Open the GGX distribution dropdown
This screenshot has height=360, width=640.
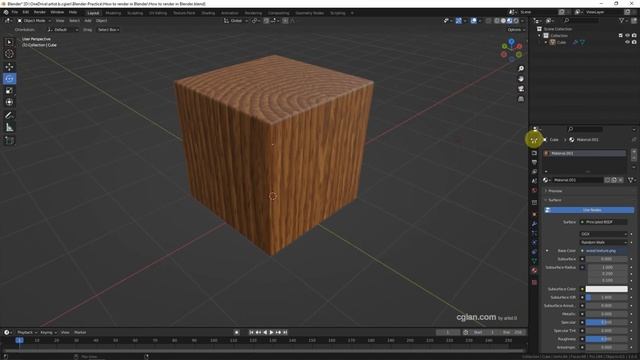tap(603, 234)
